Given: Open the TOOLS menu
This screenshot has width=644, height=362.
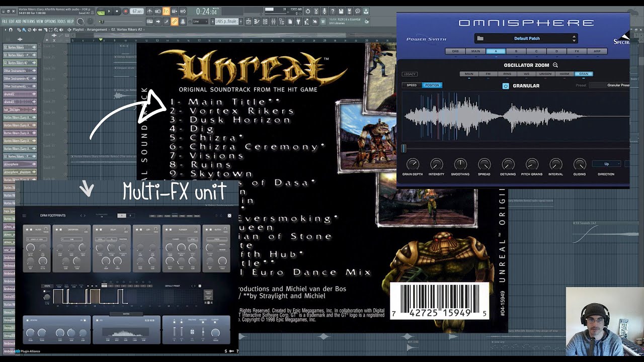Looking at the screenshot, I should coord(61,21).
